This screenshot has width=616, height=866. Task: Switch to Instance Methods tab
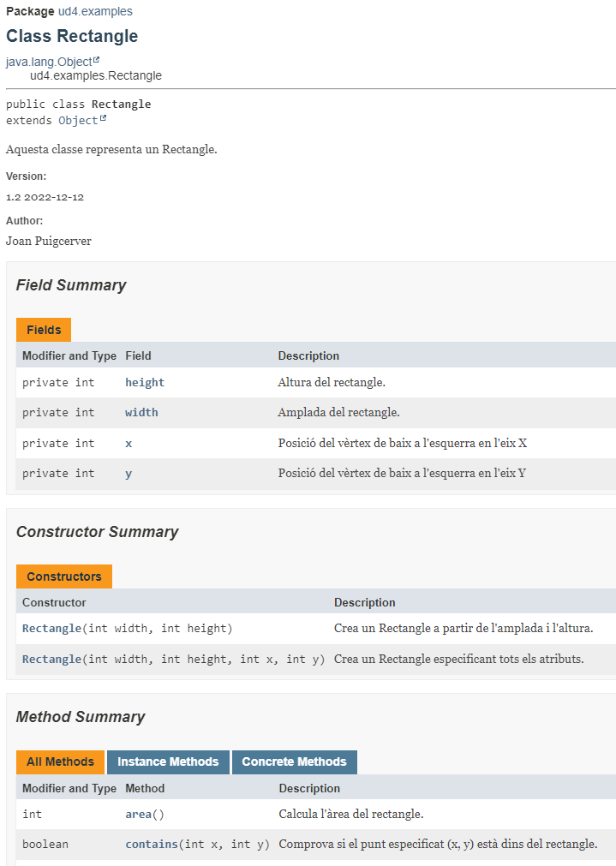168,761
